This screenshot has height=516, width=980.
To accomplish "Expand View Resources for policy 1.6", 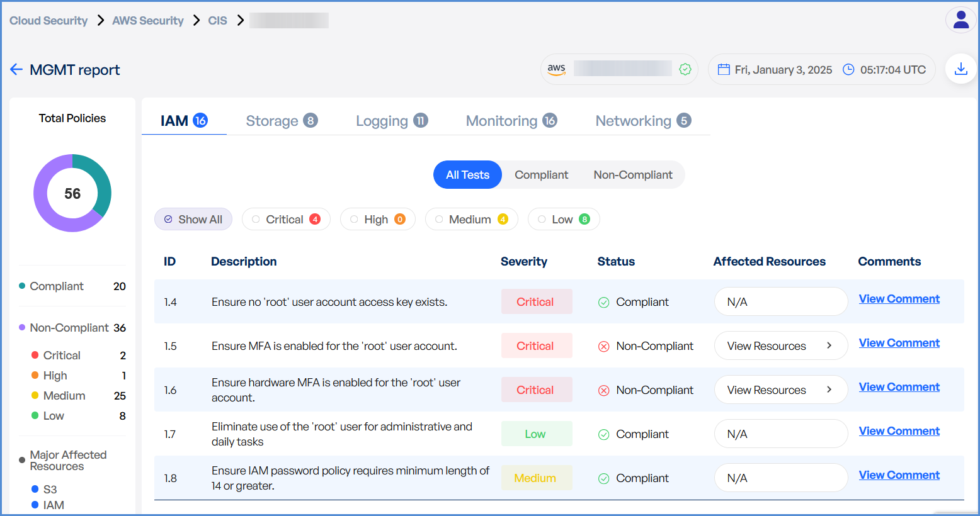I will 780,390.
